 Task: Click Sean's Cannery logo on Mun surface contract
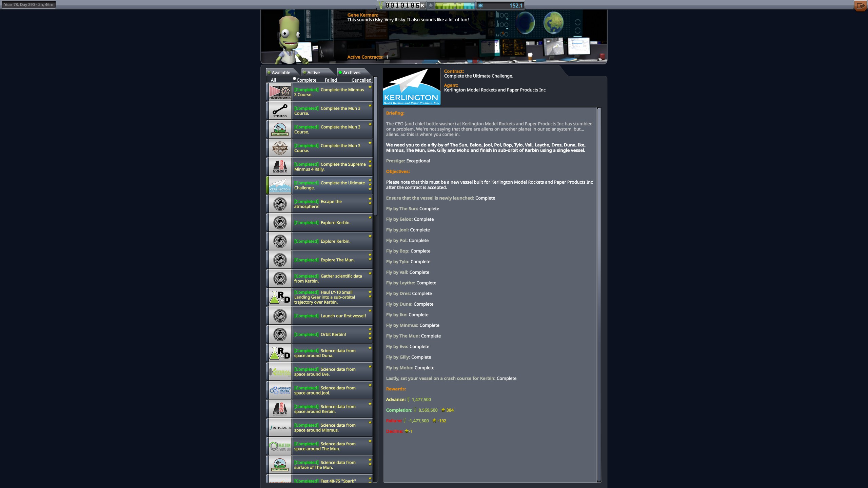click(280, 465)
